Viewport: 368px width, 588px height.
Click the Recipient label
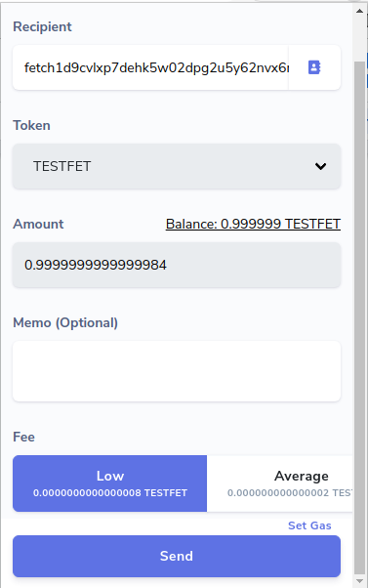coord(42,26)
